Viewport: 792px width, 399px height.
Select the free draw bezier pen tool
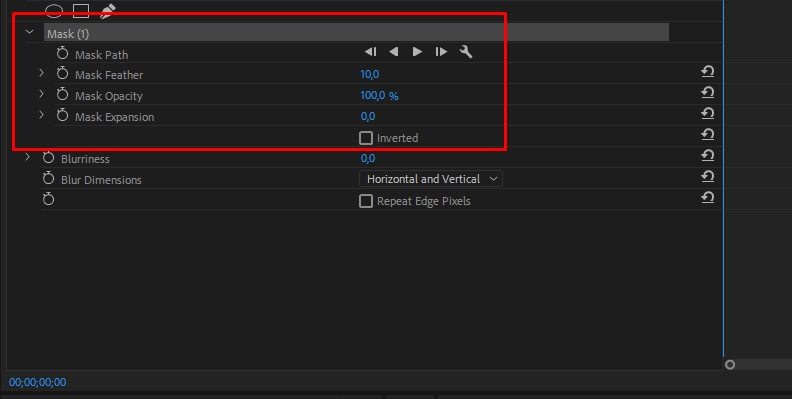pyautogui.click(x=108, y=11)
